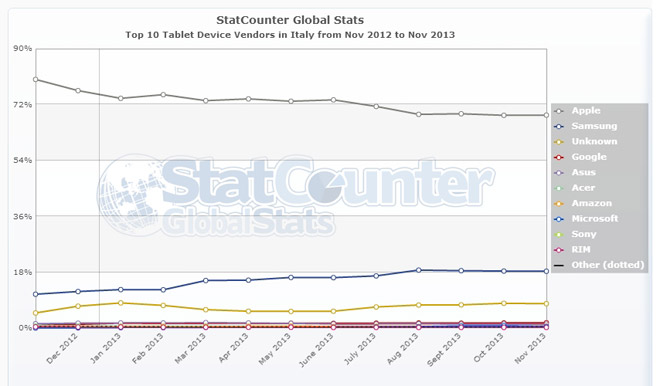Select Samsung data point at Aug 2013
This screenshot has height=386, width=660.
click(x=418, y=270)
